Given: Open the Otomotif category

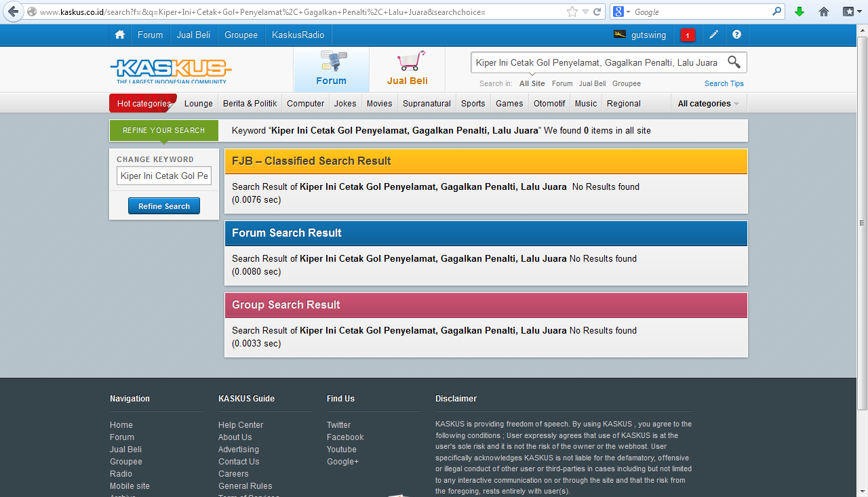Looking at the screenshot, I should coord(549,104).
